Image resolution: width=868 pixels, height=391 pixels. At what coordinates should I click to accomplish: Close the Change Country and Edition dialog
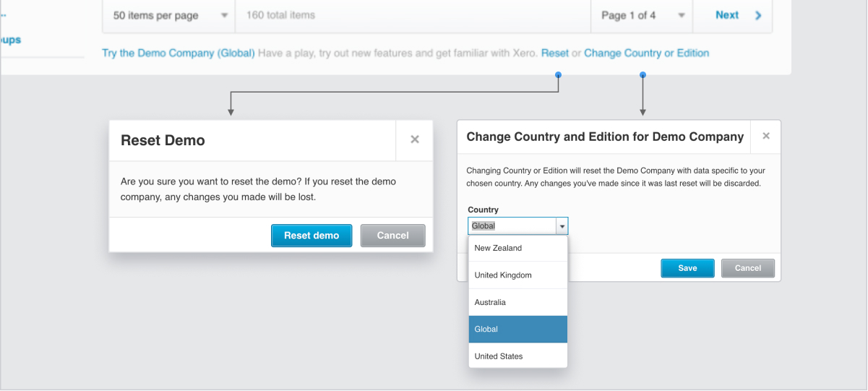point(766,136)
